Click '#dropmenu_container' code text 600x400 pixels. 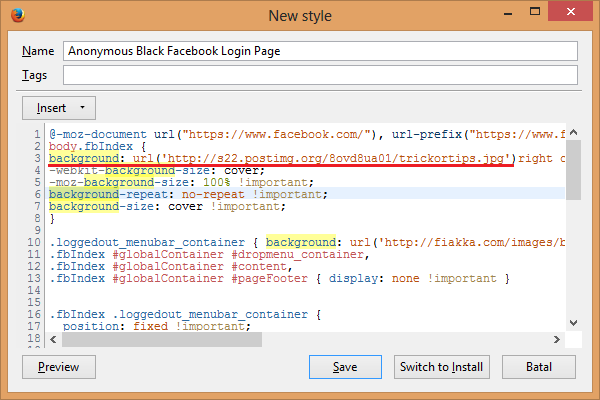click(x=300, y=254)
